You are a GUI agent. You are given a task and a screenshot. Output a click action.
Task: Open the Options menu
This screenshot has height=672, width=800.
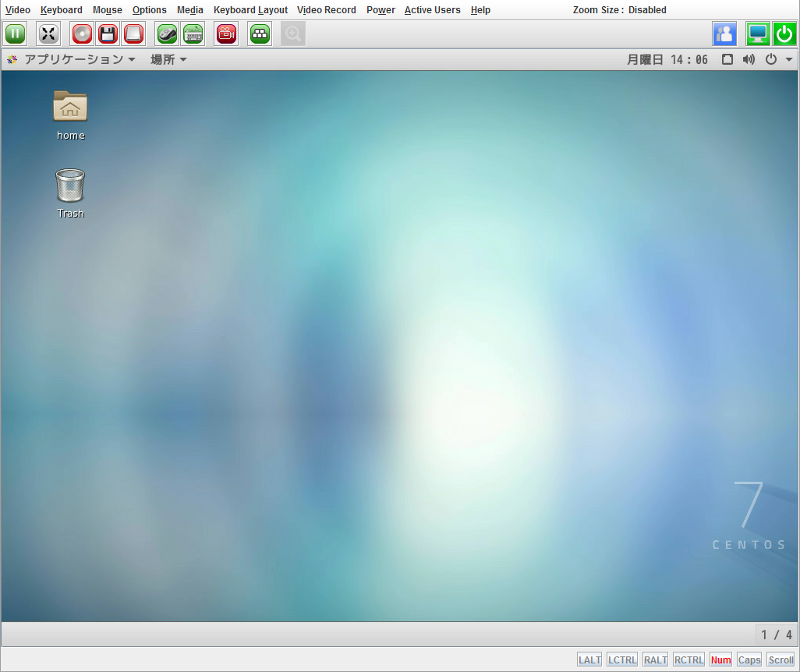[x=150, y=9]
